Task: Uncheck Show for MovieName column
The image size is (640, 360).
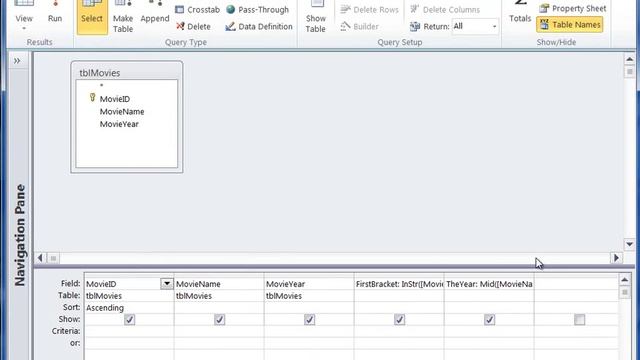Action: pos(219,320)
